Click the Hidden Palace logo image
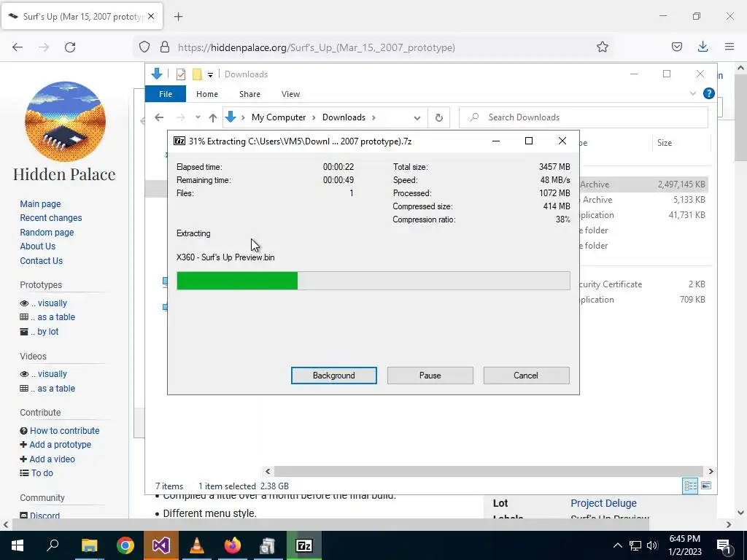Screen dimensions: 747x560 pos(65,122)
